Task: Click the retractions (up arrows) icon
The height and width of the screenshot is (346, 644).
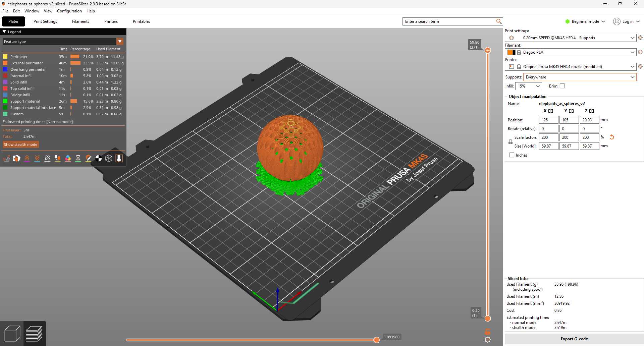Action: [x=27, y=159]
